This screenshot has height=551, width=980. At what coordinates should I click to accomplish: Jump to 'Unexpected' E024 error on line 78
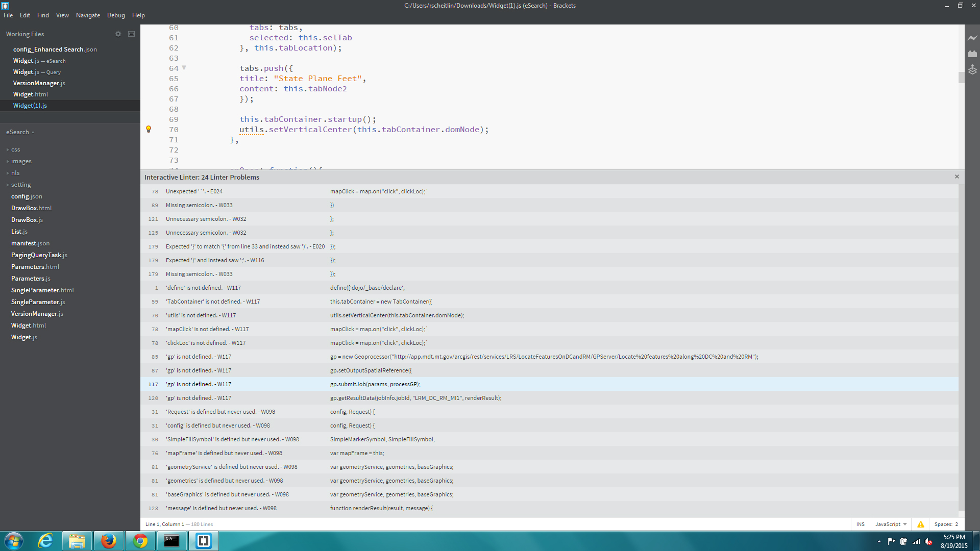(x=549, y=191)
